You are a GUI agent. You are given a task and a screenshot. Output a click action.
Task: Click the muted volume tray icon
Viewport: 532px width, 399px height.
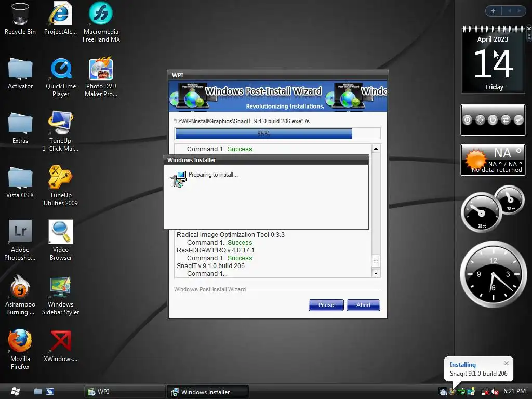click(495, 392)
